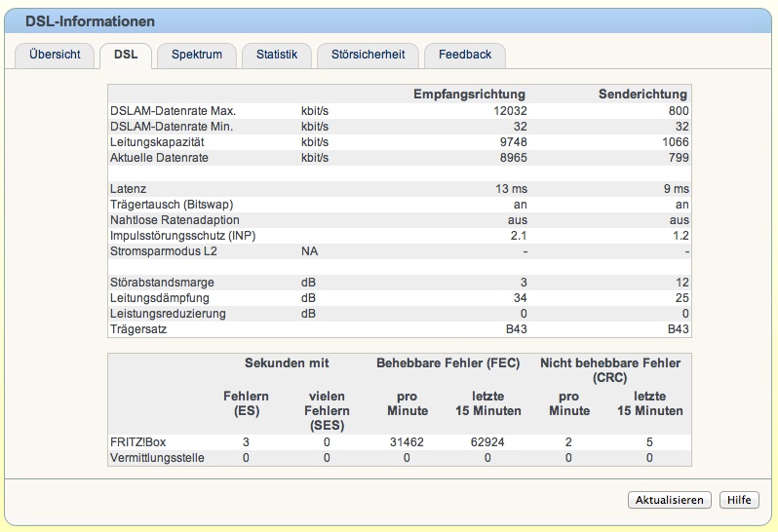Click the FEC value 62924
This screenshot has width=778, height=532.
click(487, 442)
